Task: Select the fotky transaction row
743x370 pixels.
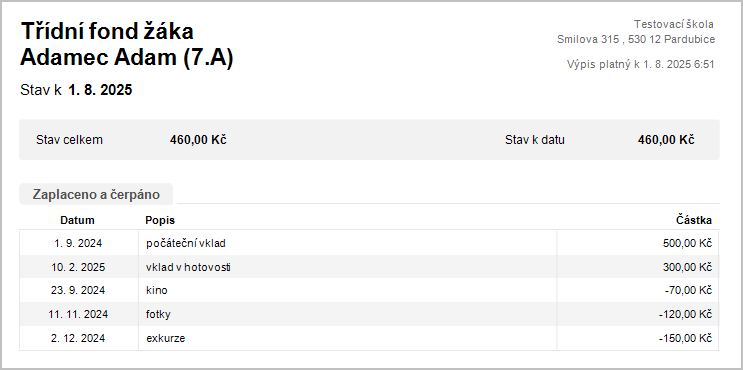Action: tap(370, 314)
